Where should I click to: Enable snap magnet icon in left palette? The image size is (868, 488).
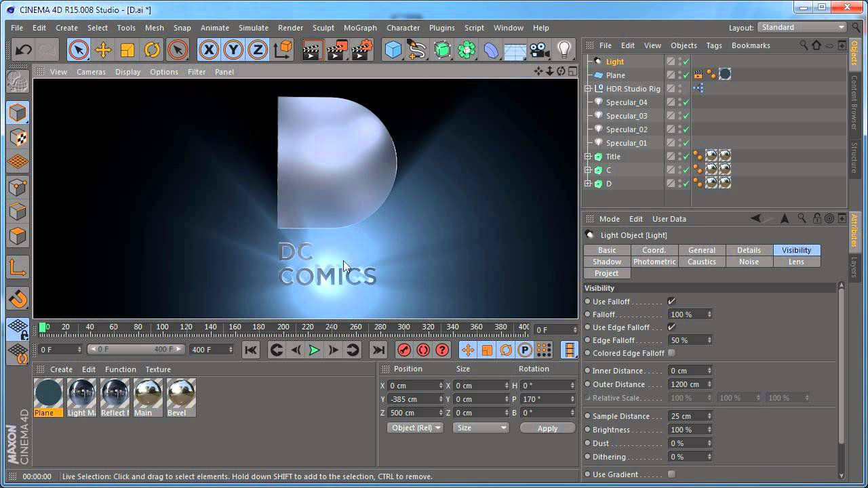[18, 299]
